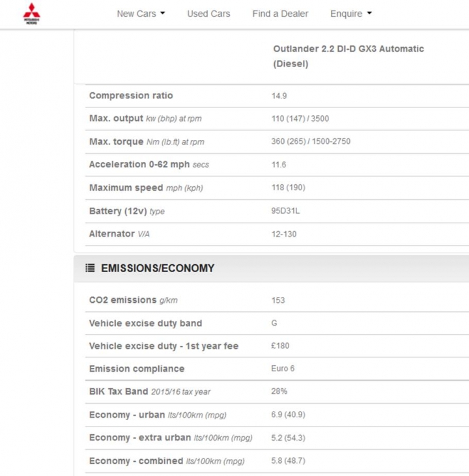Click the Compression ratio label
469x476 pixels.
click(131, 96)
